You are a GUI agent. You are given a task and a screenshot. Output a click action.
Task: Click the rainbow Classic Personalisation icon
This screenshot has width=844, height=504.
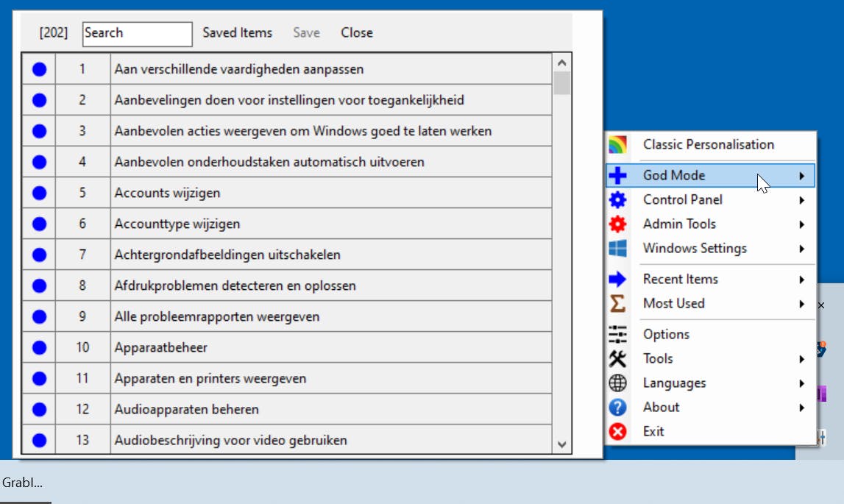coord(617,144)
